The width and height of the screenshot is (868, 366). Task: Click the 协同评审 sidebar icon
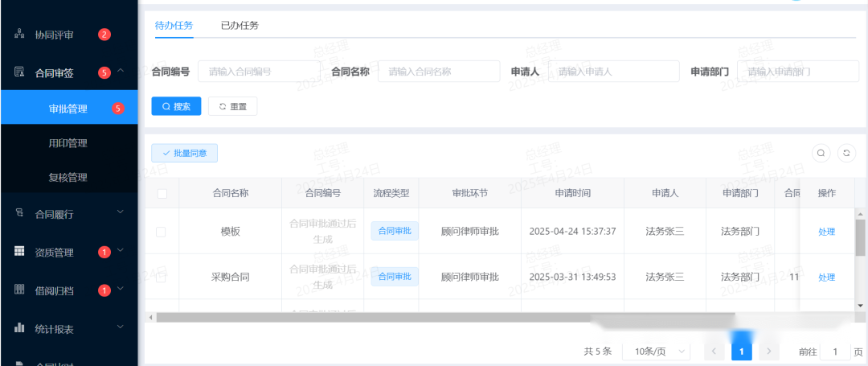tap(19, 35)
